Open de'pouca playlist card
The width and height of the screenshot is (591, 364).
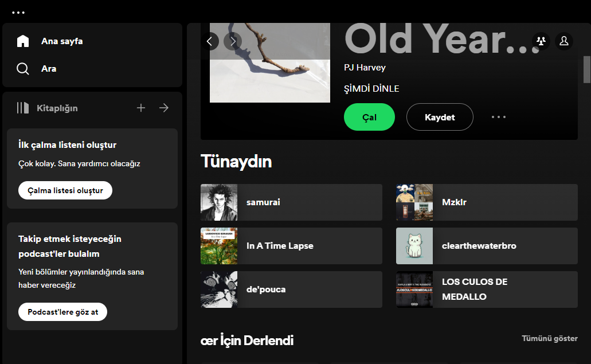tap(291, 289)
